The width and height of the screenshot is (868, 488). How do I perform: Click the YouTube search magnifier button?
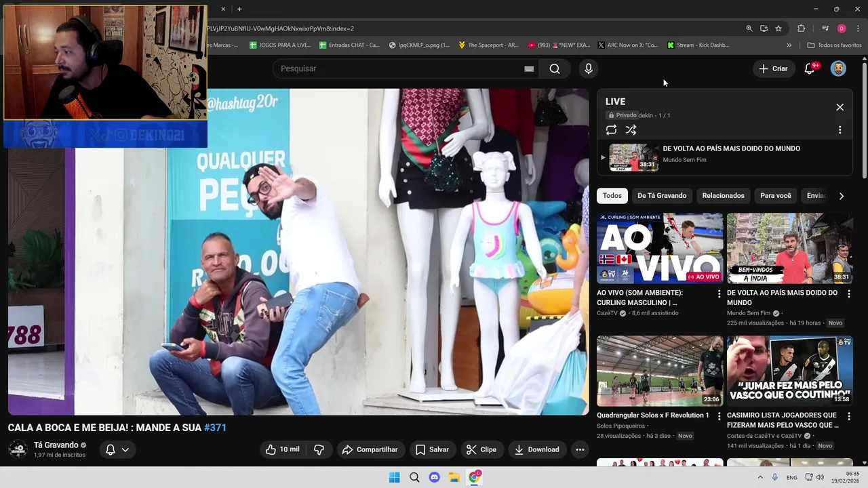point(555,68)
